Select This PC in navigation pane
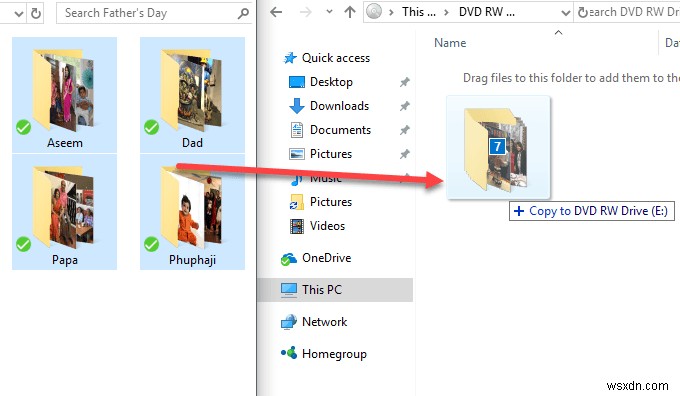680x396 pixels. (335, 290)
